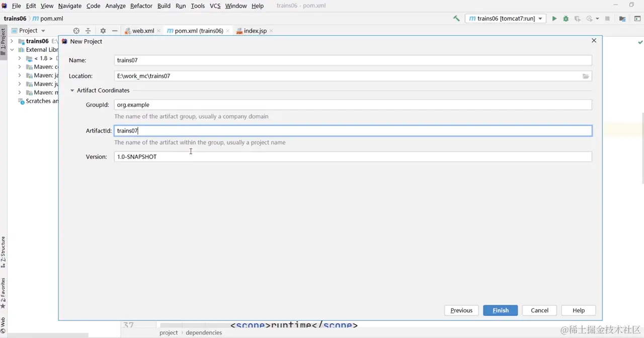
Task: Click into the Name input field
Action: tap(353, 60)
